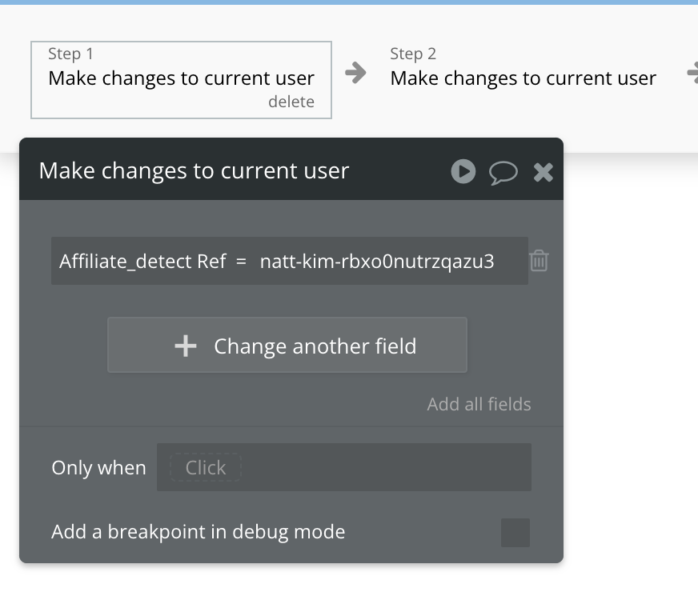Click the Only when condition field
Screen dimensions: 698x616
click(343, 467)
